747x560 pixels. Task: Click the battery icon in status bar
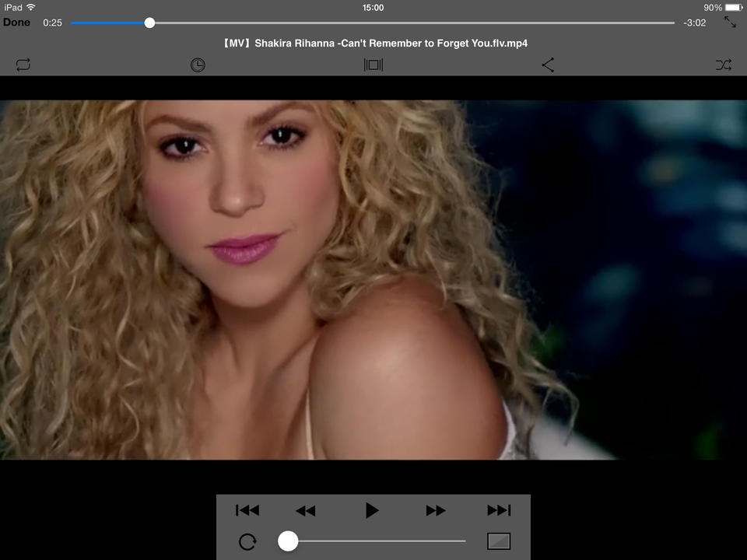[734, 8]
